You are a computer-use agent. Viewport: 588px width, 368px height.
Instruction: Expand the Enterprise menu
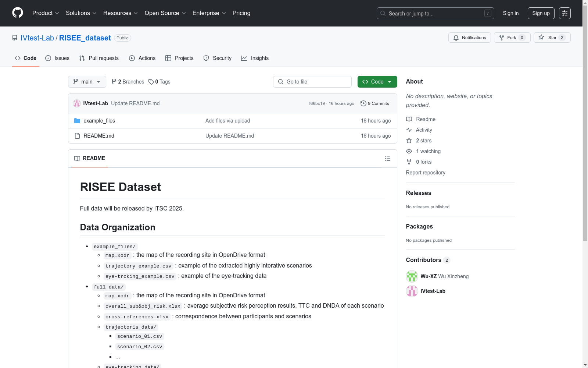point(209,13)
